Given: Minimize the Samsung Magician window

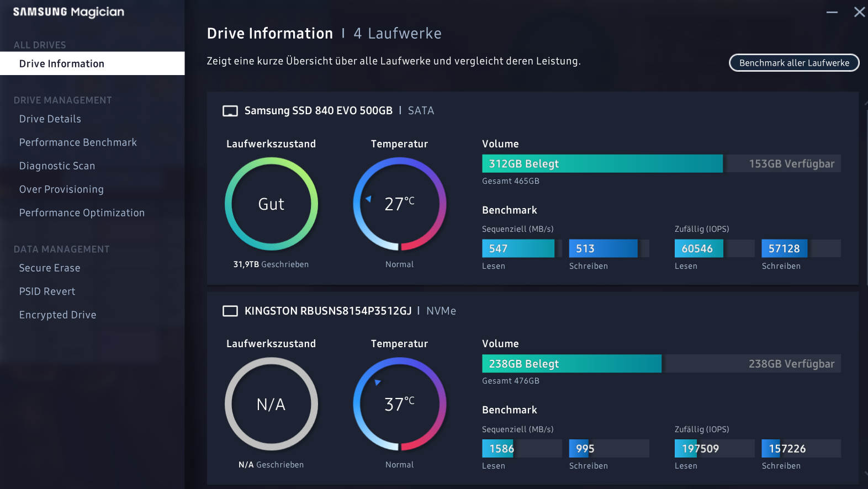Looking at the screenshot, I should (832, 12).
